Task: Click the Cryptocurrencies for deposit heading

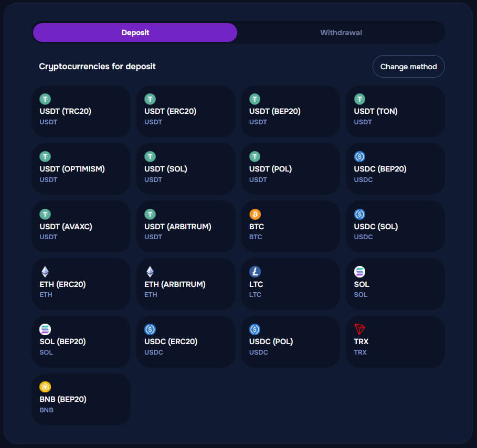Action: (98, 66)
